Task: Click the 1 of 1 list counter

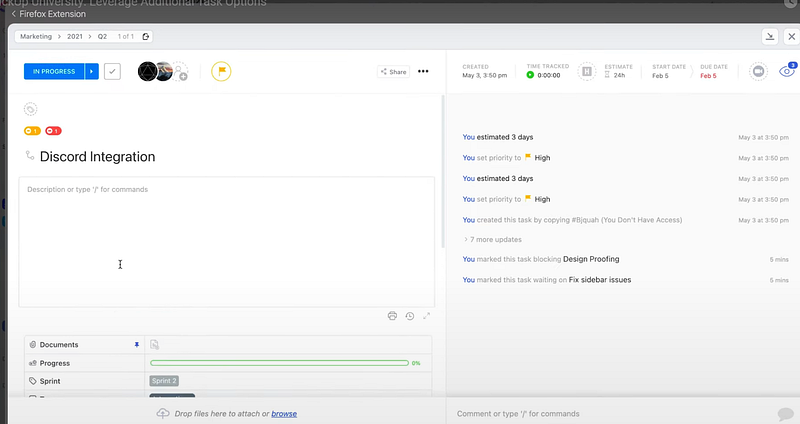Action: (x=126, y=36)
